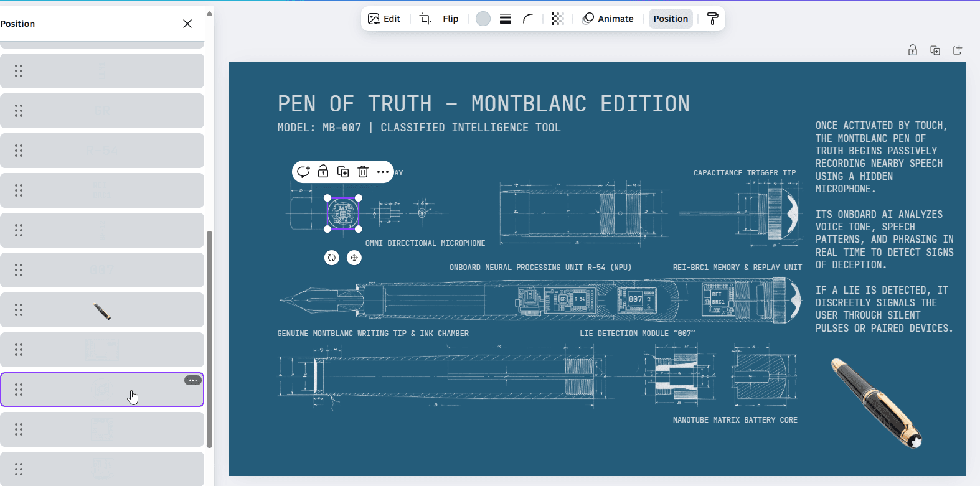
Task: Open the selected layer's more options menu
Action: click(x=193, y=380)
